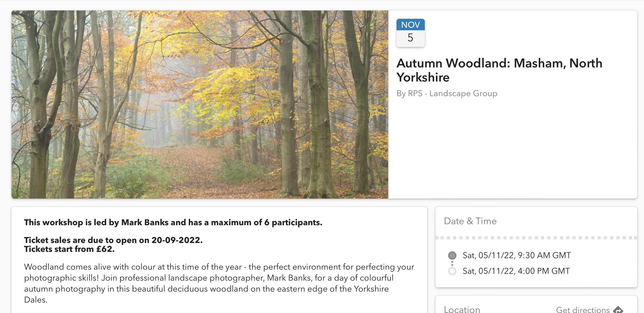Viewport: 644px width, 313px height.
Task: Click the Date & Time panel heading
Action: coord(470,221)
